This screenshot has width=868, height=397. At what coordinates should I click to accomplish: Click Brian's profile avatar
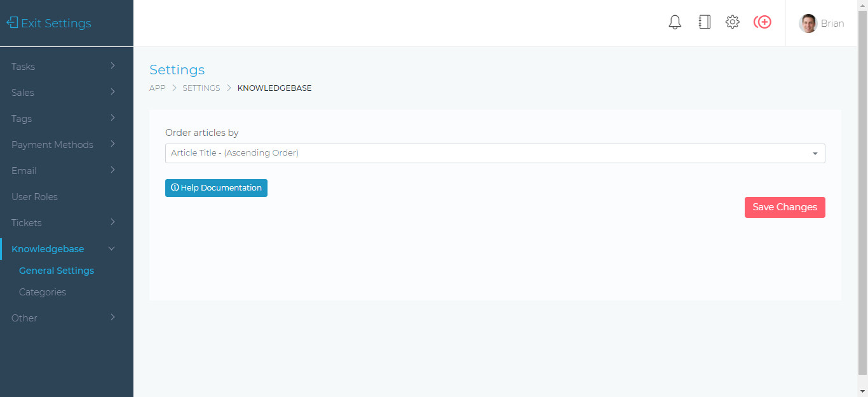[808, 24]
